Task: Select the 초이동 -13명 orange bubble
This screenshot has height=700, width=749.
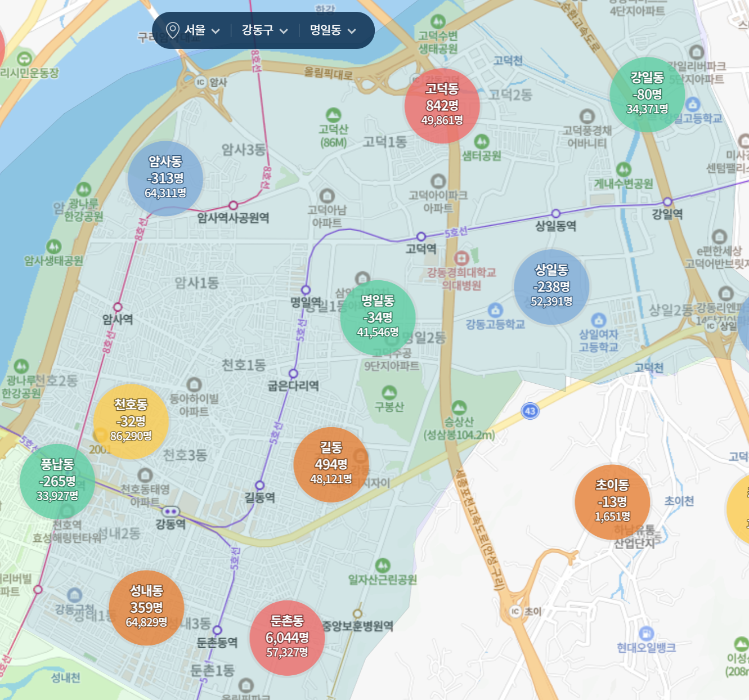Action: pos(612,501)
